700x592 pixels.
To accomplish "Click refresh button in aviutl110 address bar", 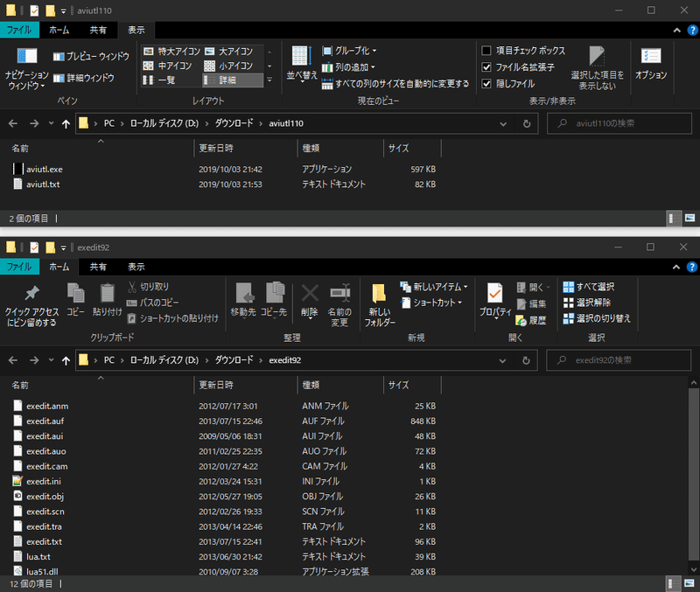I will 527,123.
